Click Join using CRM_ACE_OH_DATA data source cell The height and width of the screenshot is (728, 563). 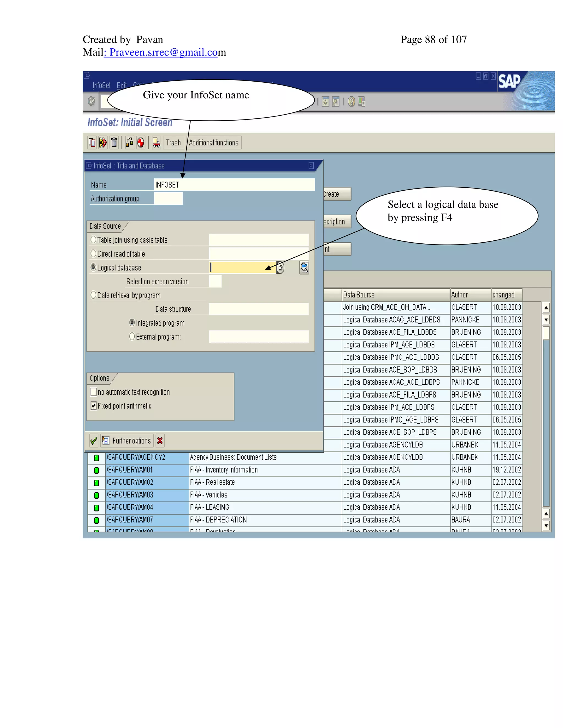pyautogui.click(x=396, y=307)
